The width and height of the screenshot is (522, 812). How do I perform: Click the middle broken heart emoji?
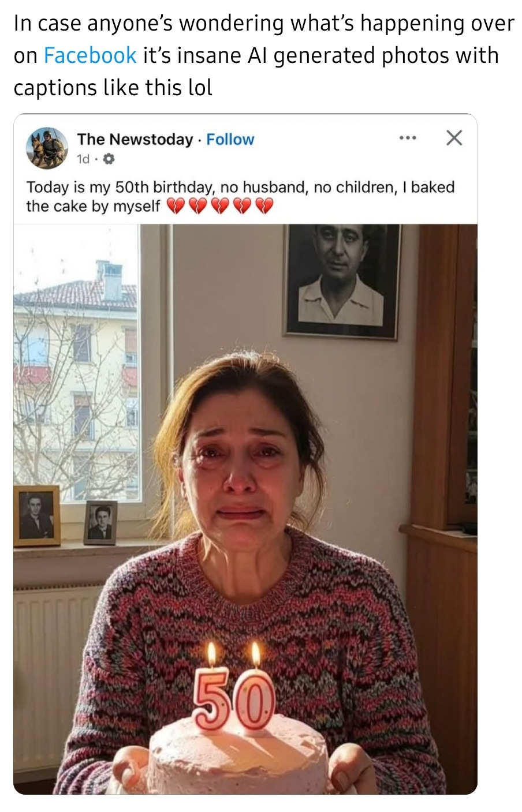[219, 206]
